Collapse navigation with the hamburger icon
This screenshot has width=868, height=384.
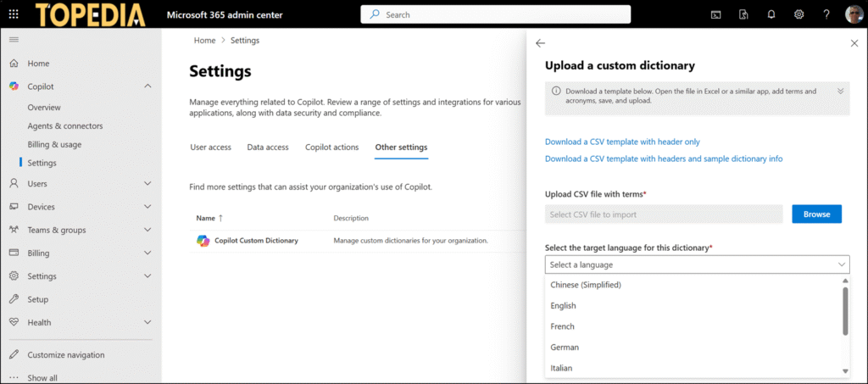14,40
